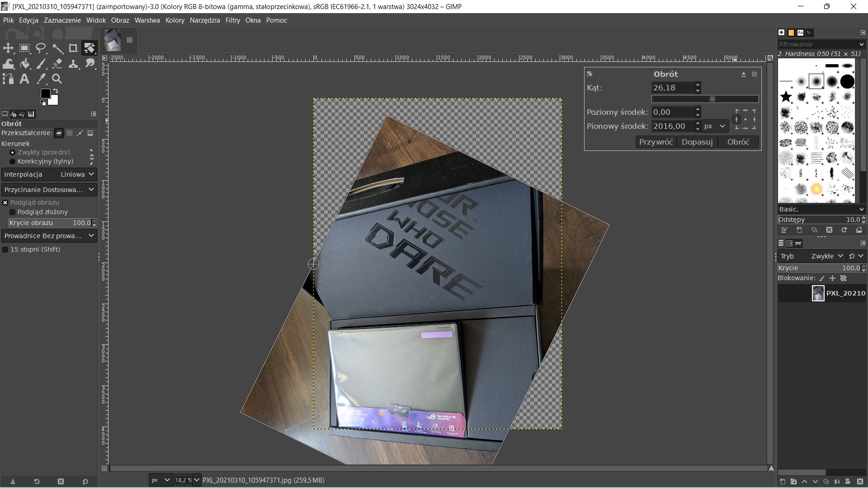This screenshot has width=868, height=488.
Task: Open the Warstwa menu
Action: tap(147, 20)
